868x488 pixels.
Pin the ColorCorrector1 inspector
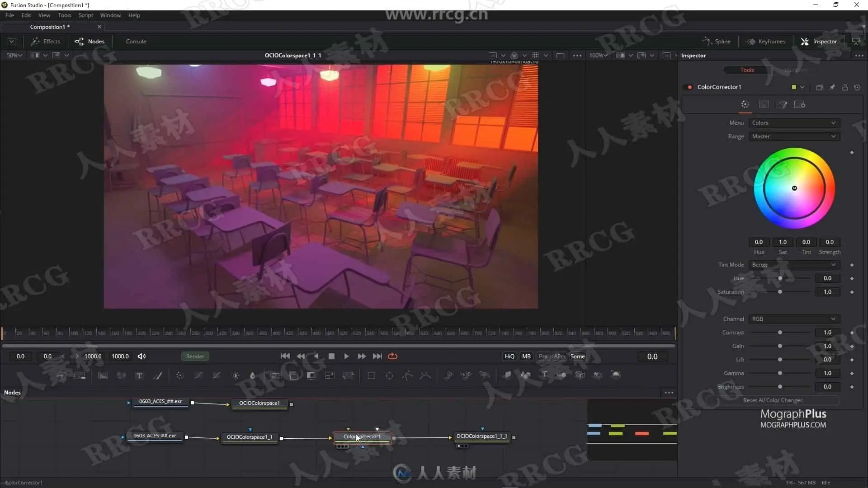coord(832,87)
